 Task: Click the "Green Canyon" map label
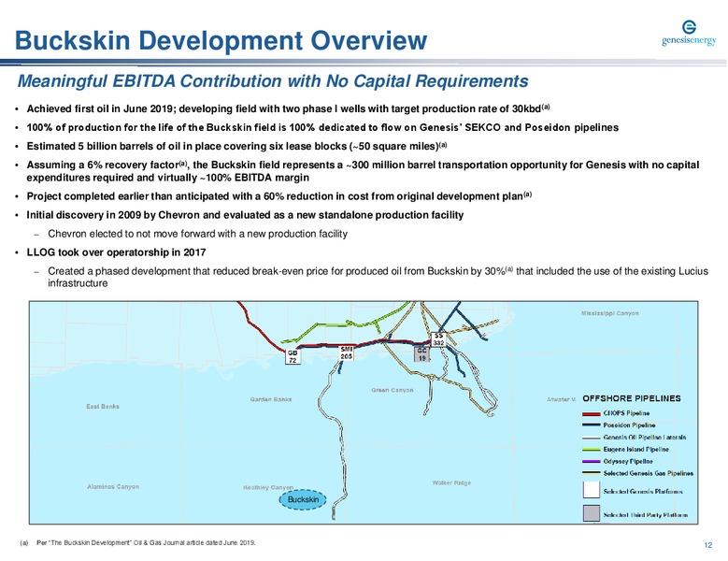393,390
